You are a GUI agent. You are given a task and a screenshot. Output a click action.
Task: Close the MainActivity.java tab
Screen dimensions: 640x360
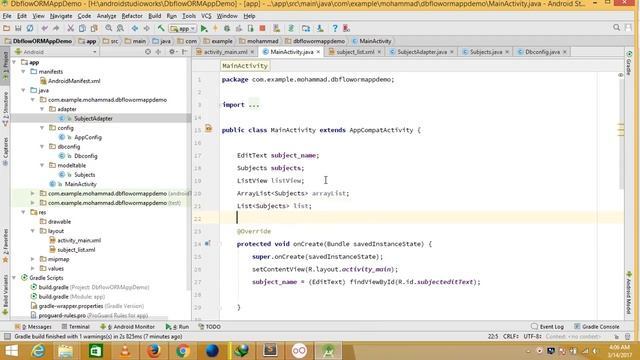pyautogui.click(x=318, y=52)
